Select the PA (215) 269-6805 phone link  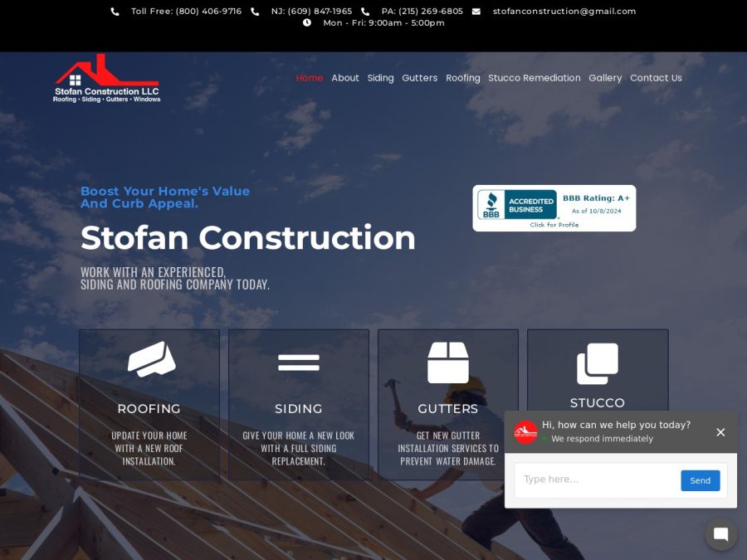(422, 12)
